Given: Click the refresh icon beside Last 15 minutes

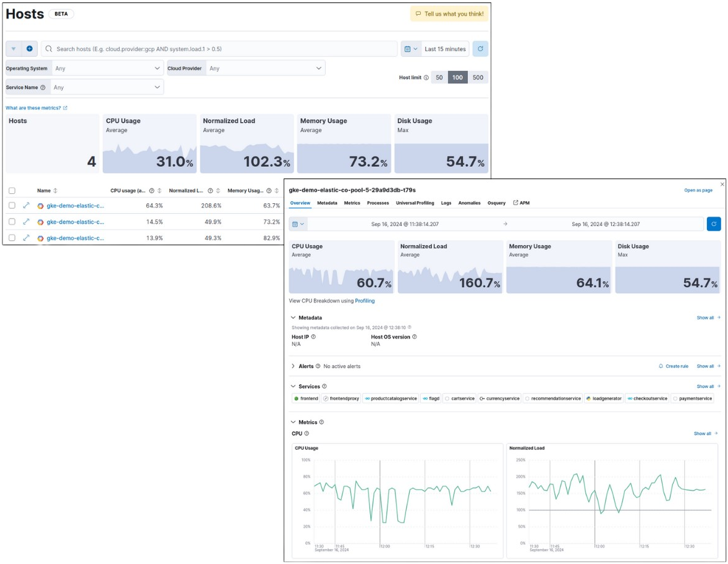Looking at the screenshot, I should pyautogui.click(x=480, y=49).
